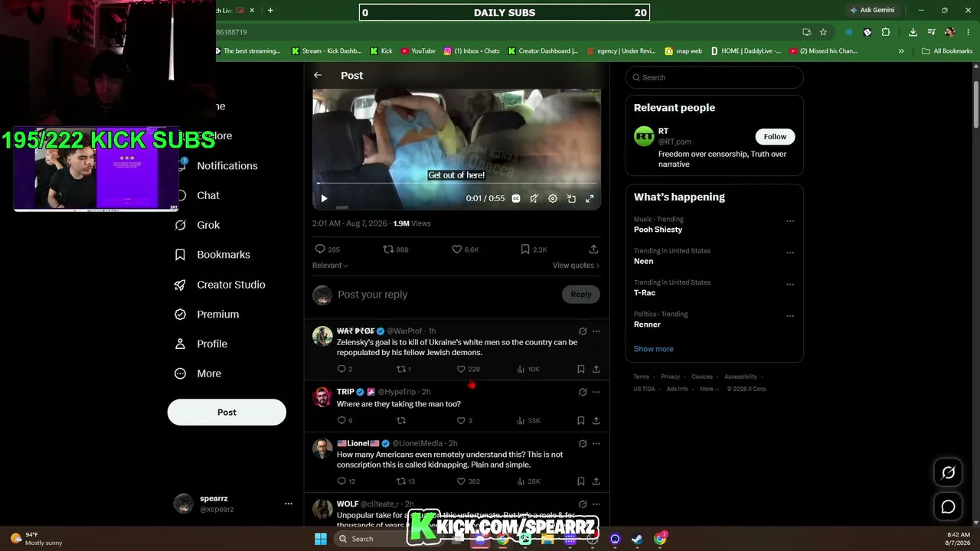Open options for Renner trend
The image size is (980, 551).
click(790, 315)
